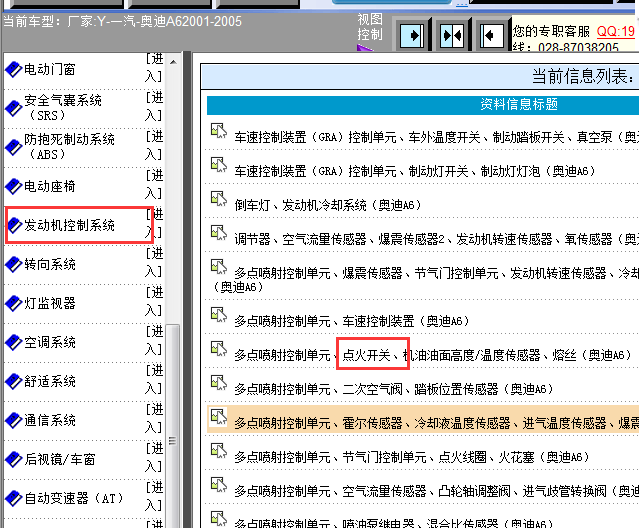
Task: Click document icon for 二次空气阀 row
Action: coord(218,382)
